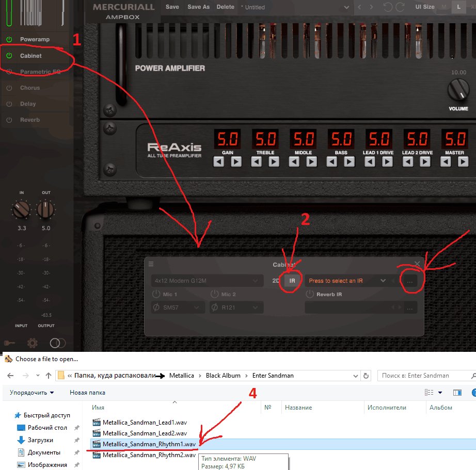Decrease the MASTER value with left arrow
This screenshot has width=476, height=470.
pos(445,161)
